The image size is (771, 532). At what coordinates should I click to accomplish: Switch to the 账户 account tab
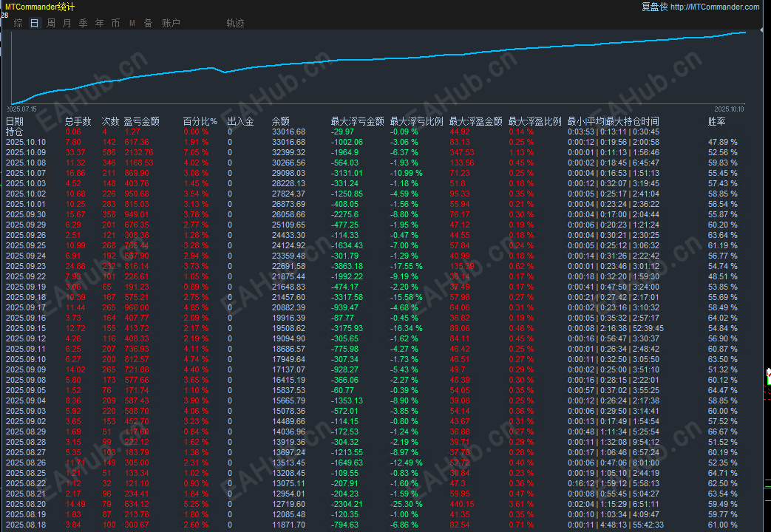coord(171,23)
